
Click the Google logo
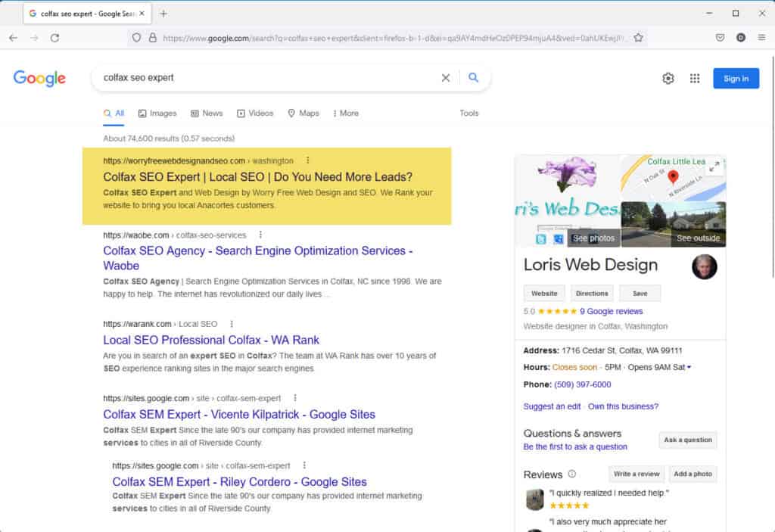[x=39, y=78]
